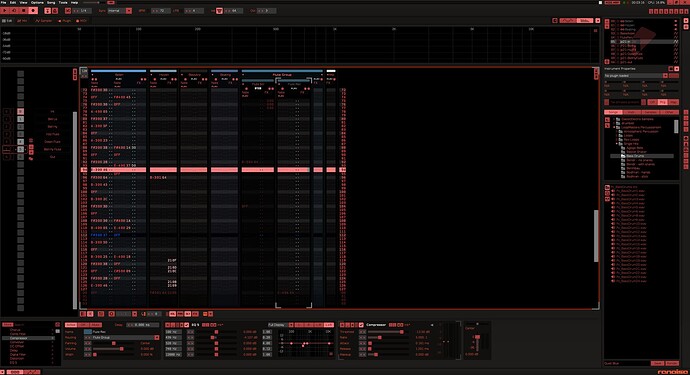The width and height of the screenshot is (690, 375).
Task: Toggle the pattern loop button in transport
Action: (x=14, y=11)
